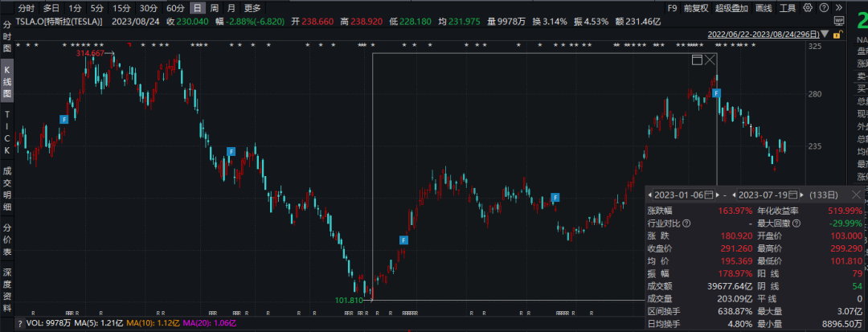868x332 pixels.
Task: Open help icon beside 最大回撤
Action: click(796, 223)
